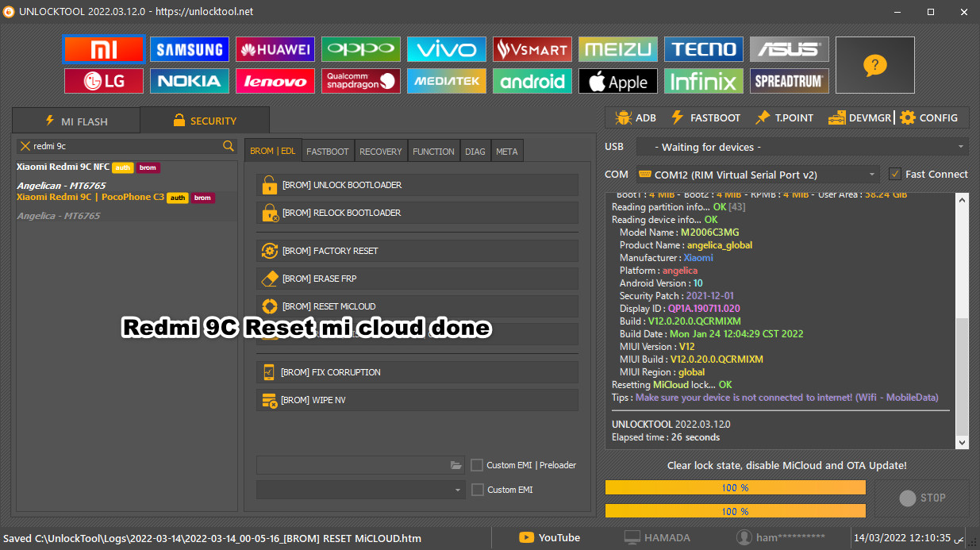Click the search magnifier icon
Image resolution: width=980 pixels, height=550 pixels.
click(x=229, y=146)
